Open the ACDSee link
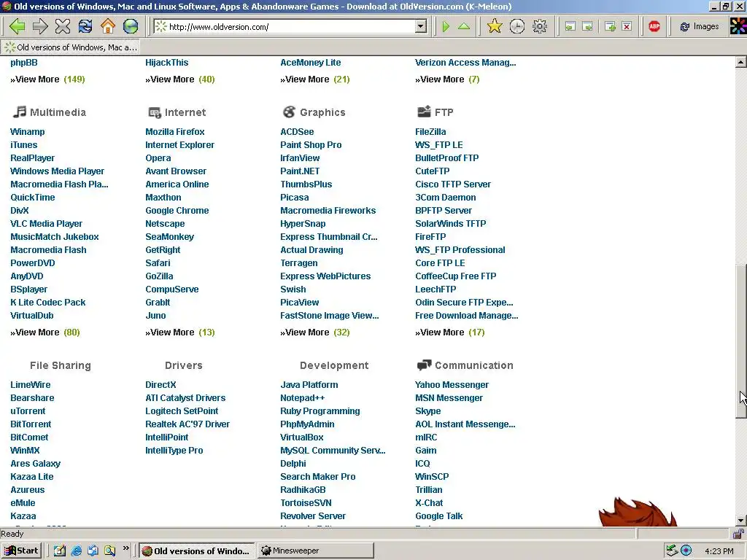Image resolution: width=747 pixels, height=560 pixels. (x=297, y=132)
